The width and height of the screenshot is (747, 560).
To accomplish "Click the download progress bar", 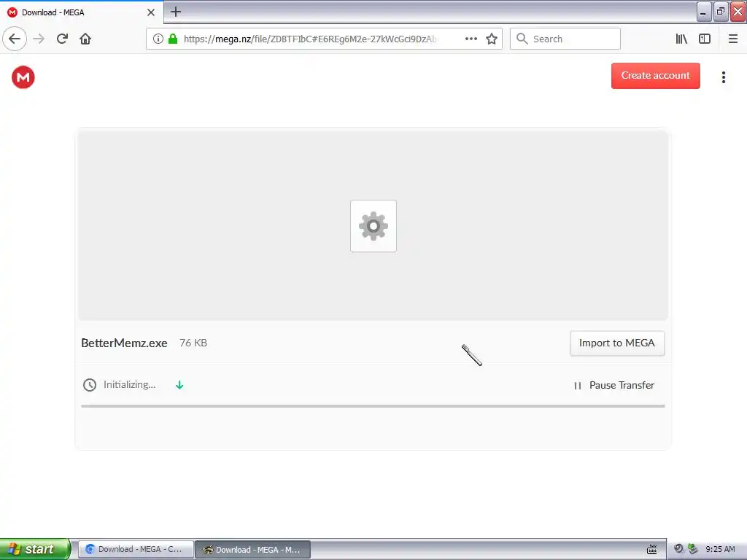I will tap(373, 406).
